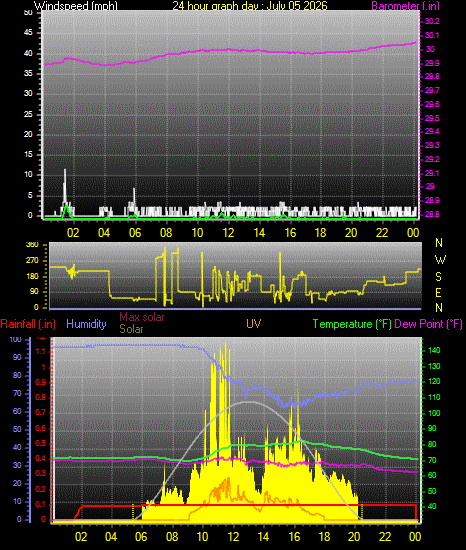Click the 29.3 barometer scale value
466x550 pixels.
click(x=432, y=146)
